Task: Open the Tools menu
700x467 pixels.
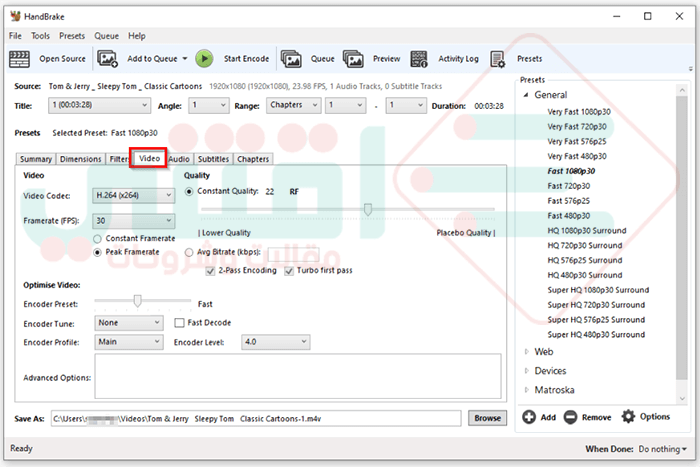Action: click(40, 36)
